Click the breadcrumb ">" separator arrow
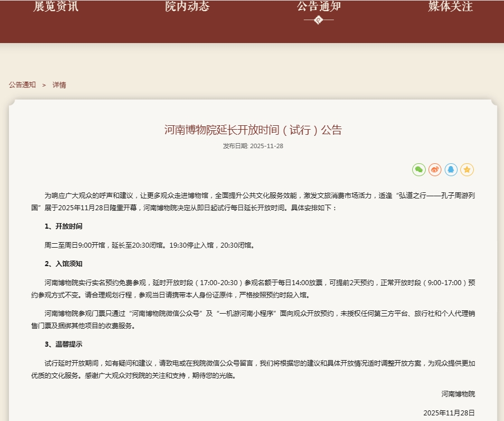The image size is (504, 421). click(44, 85)
